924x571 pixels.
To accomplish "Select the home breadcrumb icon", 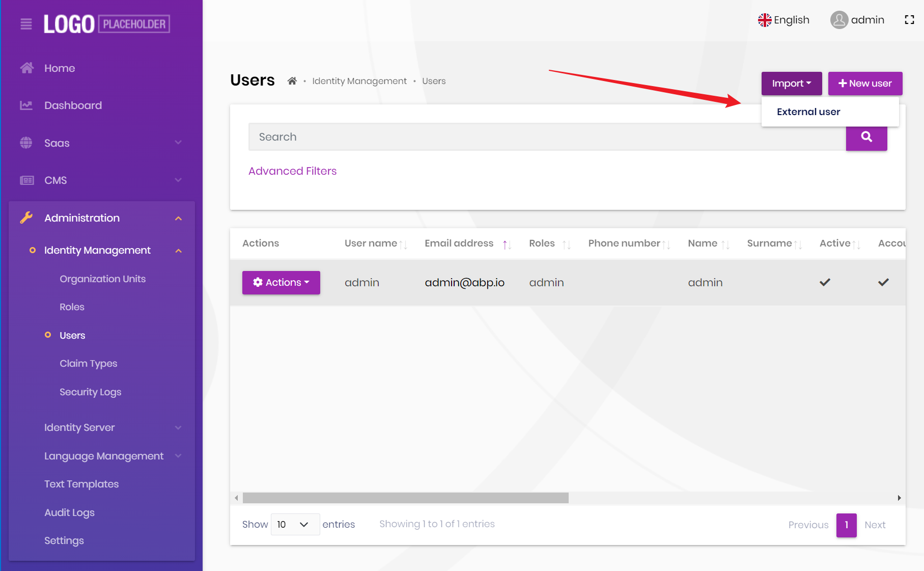I will tap(292, 80).
